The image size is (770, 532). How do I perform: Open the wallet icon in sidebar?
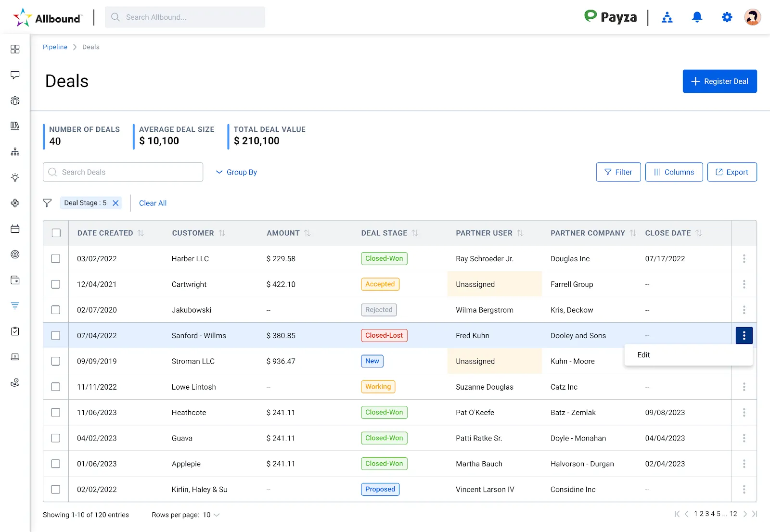(15, 280)
